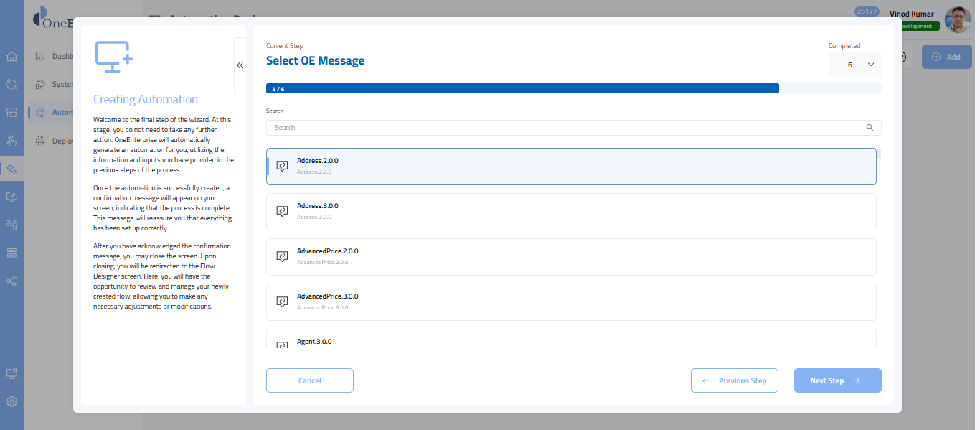Click the home icon in the left sidebar
980x430 pixels.
11,57
